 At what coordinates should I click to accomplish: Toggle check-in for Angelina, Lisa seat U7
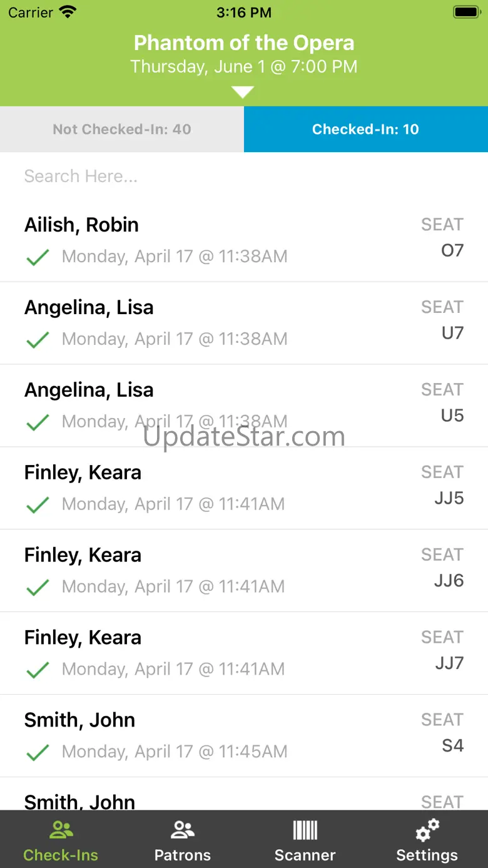pyautogui.click(x=38, y=340)
